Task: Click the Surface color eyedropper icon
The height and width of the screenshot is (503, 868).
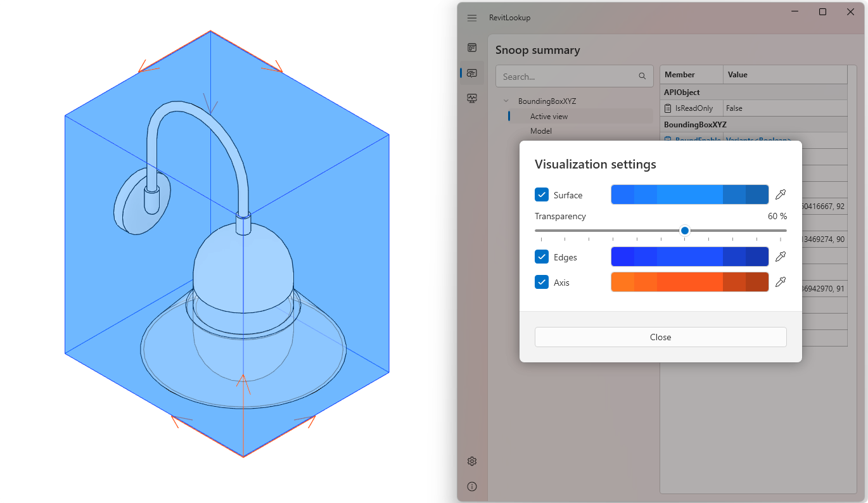Action: [781, 194]
